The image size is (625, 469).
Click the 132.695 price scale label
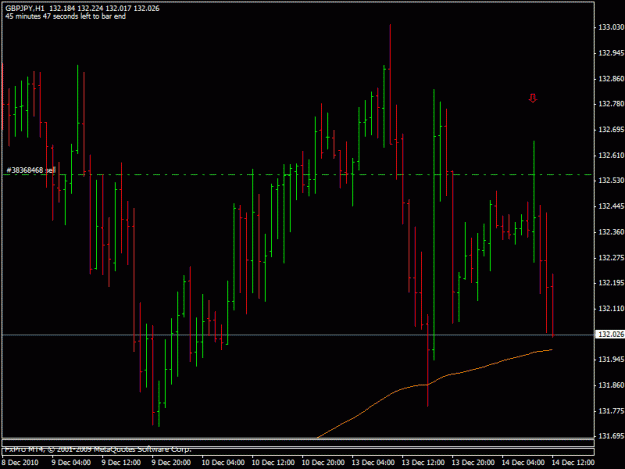[611, 130]
